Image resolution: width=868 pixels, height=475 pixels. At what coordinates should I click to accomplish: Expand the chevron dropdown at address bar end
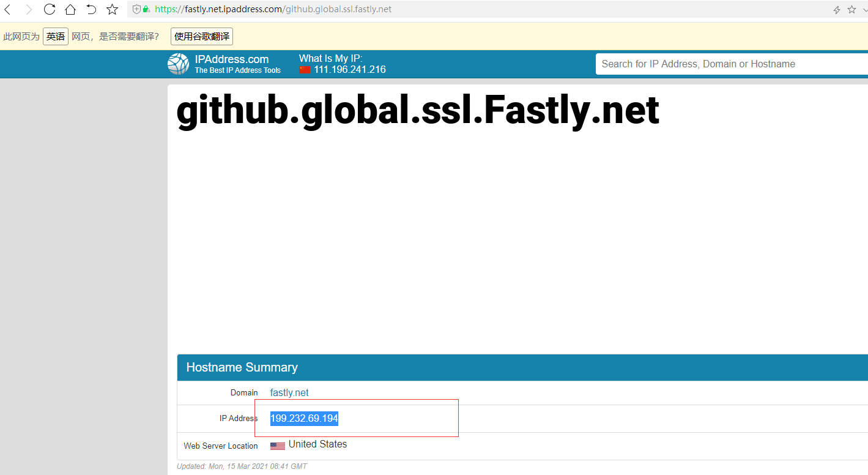click(864, 10)
